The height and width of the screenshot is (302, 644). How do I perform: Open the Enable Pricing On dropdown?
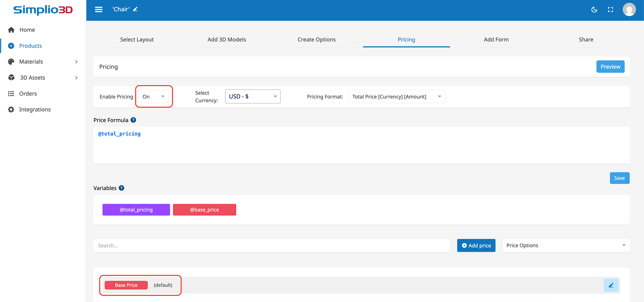point(154,97)
